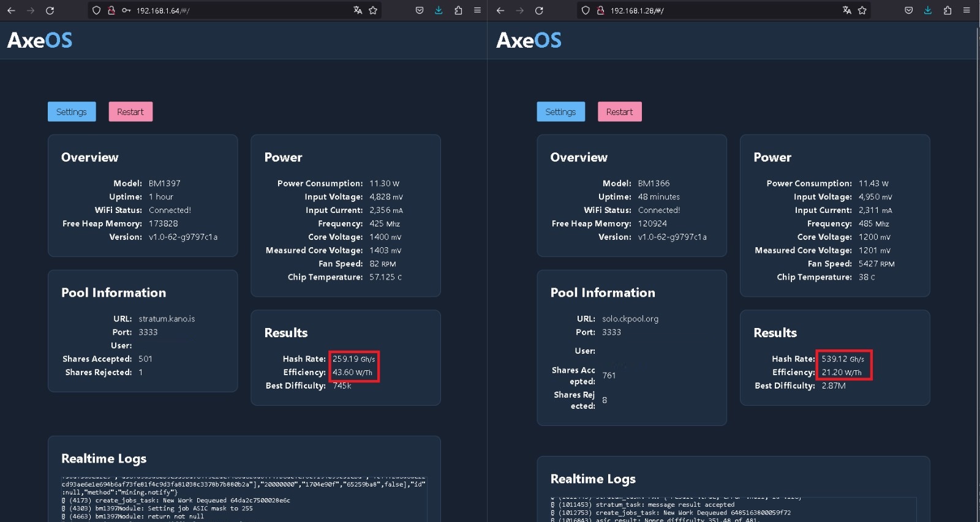Open the shield tracking icon in left address bar
Screen dimensions: 980x522
(x=96, y=10)
